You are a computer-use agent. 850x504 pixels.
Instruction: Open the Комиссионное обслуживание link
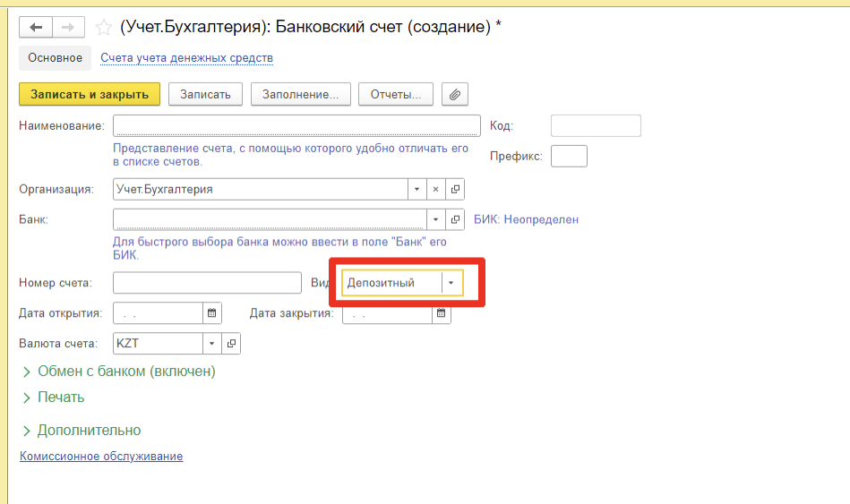[101, 457]
